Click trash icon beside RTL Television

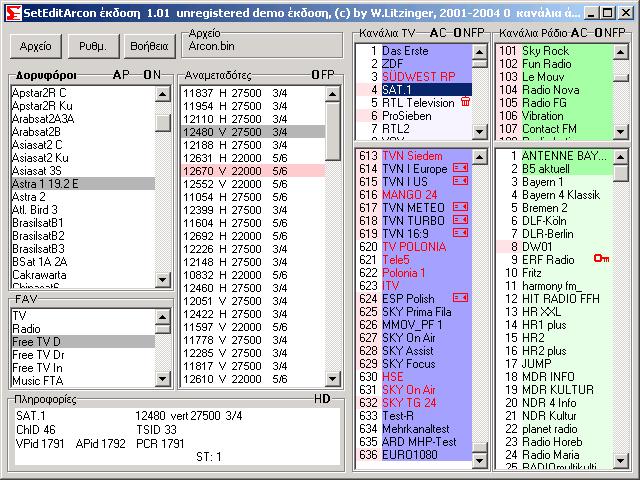click(465, 102)
